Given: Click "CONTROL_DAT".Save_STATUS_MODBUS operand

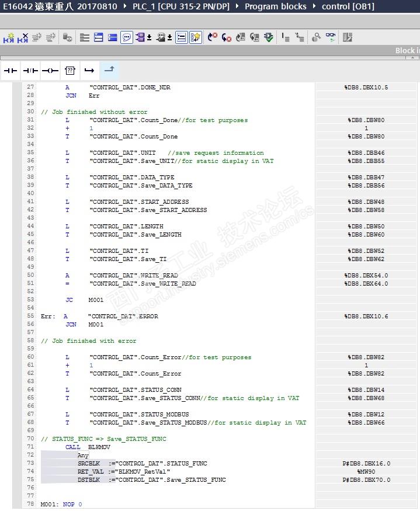Looking at the screenshot, I should (x=148, y=423).
